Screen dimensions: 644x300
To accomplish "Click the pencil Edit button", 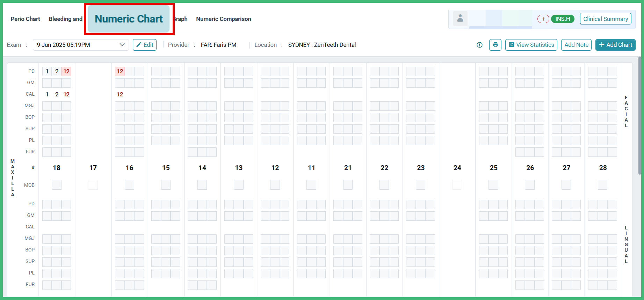I will click(145, 45).
